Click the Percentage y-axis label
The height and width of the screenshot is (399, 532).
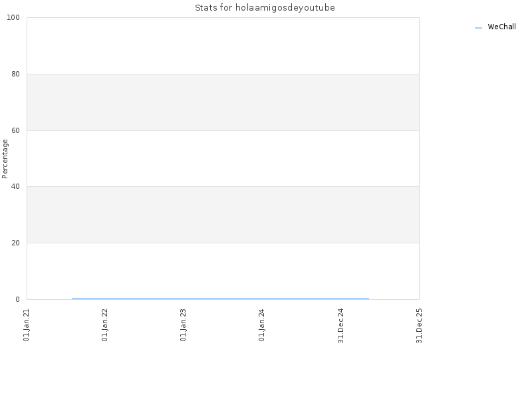5,159
